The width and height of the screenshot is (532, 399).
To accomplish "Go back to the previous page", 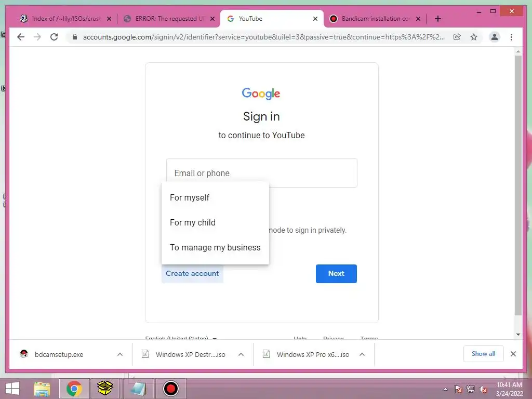I will (x=21, y=37).
